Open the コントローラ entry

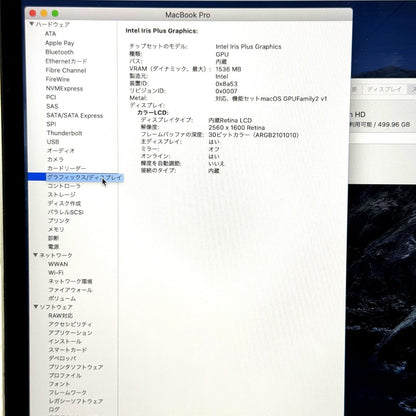(x=64, y=186)
